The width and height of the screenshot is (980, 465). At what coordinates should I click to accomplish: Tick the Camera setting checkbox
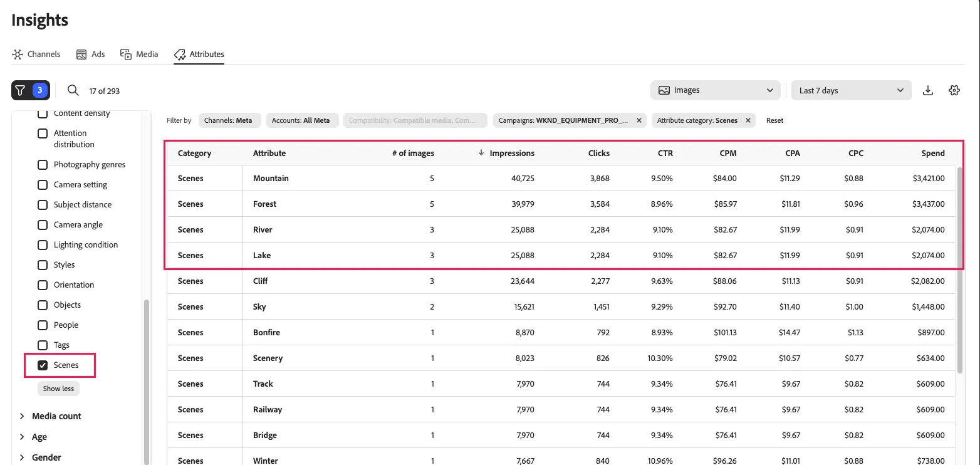click(x=43, y=185)
